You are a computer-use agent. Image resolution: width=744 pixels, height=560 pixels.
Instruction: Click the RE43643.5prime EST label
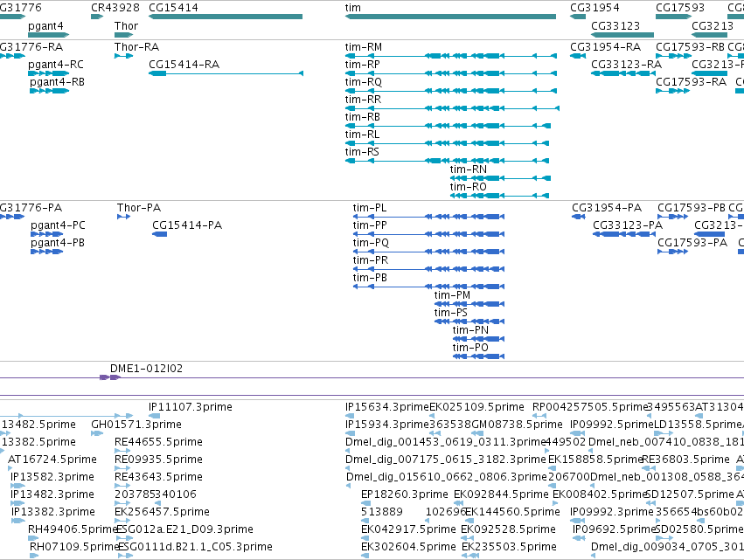tap(158, 477)
